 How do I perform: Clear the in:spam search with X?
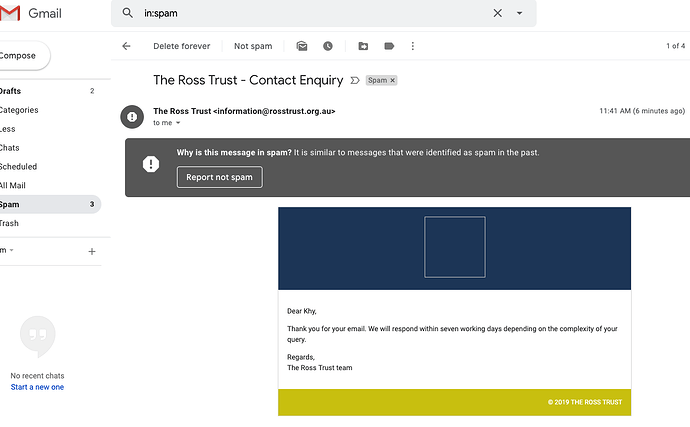click(x=498, y=13)
